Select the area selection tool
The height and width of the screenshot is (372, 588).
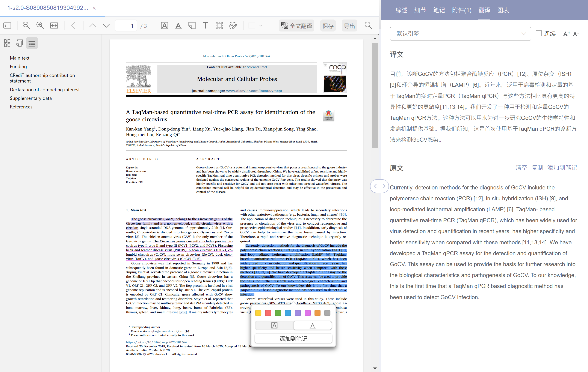(219, 25)
